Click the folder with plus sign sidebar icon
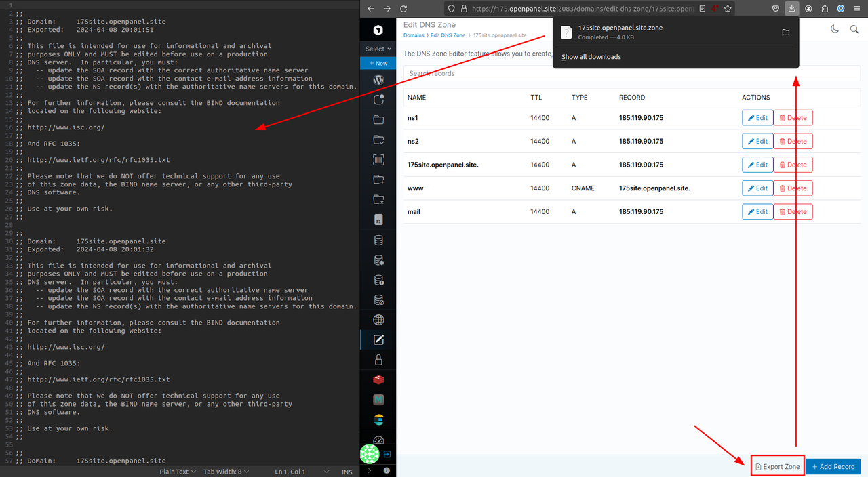 pos(378,180)
